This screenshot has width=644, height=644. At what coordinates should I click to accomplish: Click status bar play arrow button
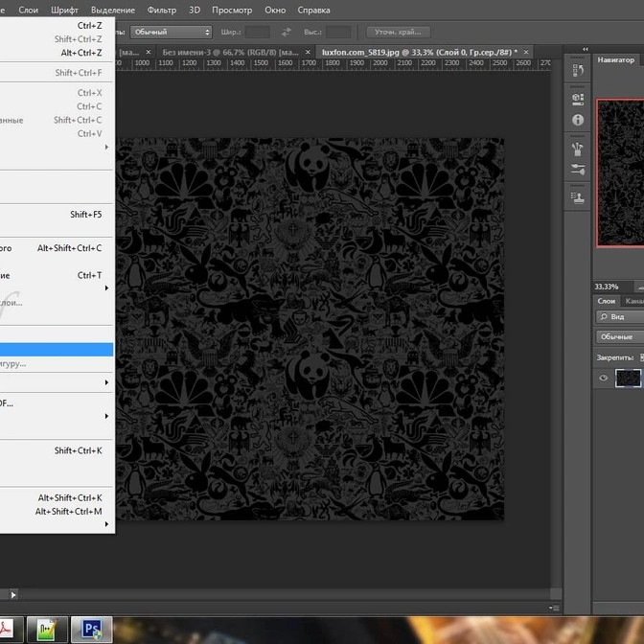[13, 594]
